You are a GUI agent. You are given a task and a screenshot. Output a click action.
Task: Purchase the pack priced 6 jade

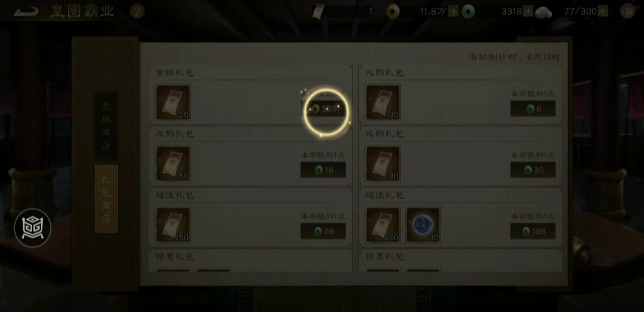click(533, 109)
